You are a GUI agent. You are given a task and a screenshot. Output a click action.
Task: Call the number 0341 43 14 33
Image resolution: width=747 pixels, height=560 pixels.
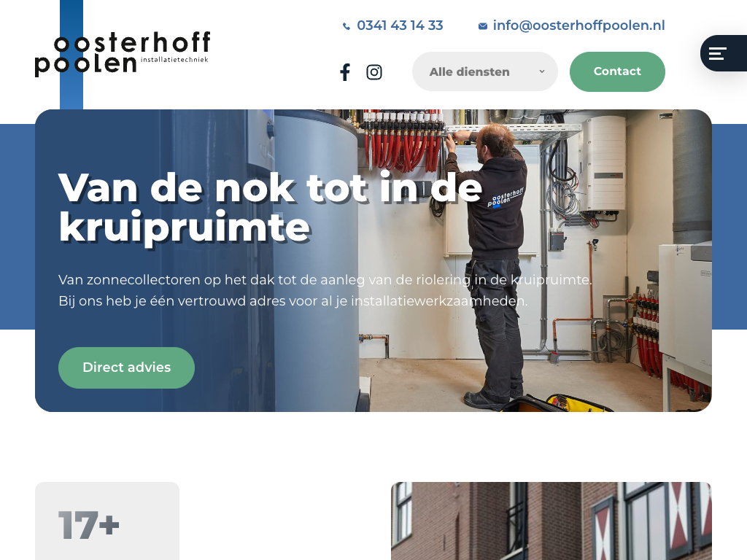click(x=400, y=26)
